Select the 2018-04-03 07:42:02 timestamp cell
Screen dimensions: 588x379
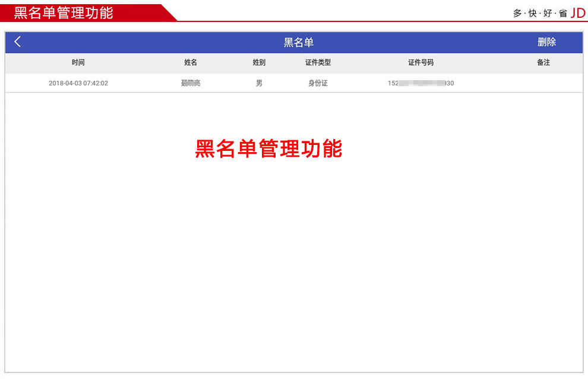coord(78,83)
